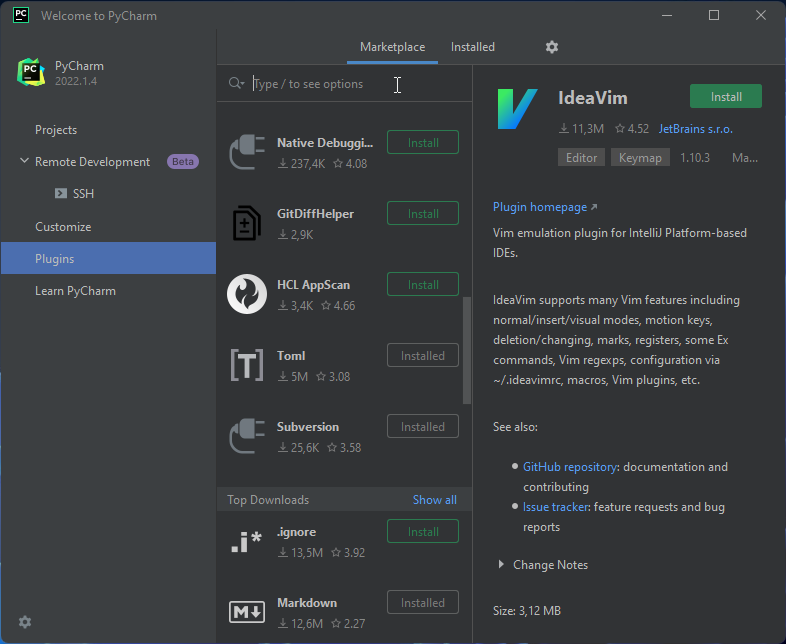
Task: Select the Subversion plugin name
Action: [308, 427]
